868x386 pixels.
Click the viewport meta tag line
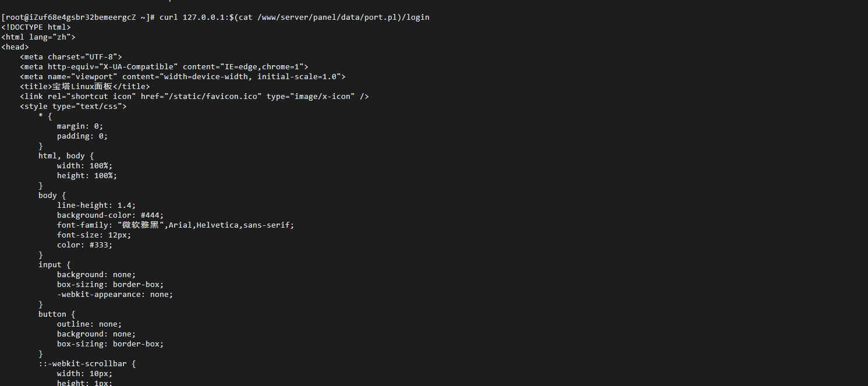coord(182,77)
